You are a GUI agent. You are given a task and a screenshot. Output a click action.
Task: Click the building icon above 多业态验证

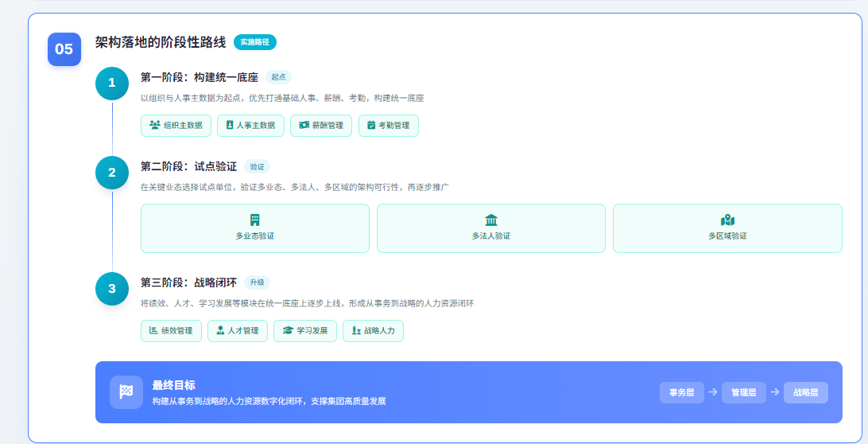tap(254, 220)
